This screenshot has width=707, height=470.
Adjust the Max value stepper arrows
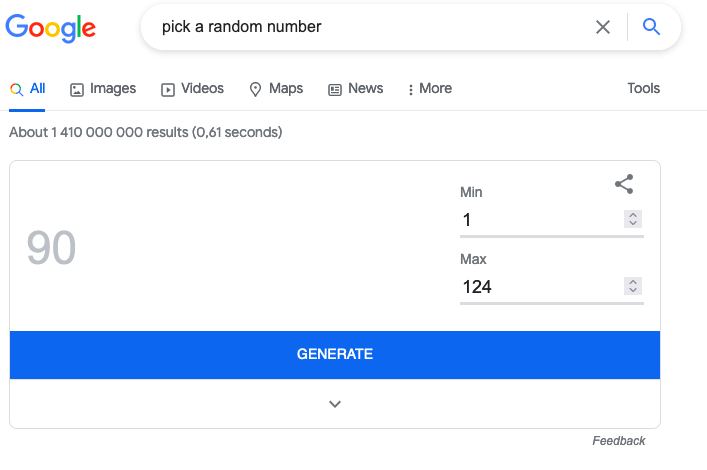(633, 286)
